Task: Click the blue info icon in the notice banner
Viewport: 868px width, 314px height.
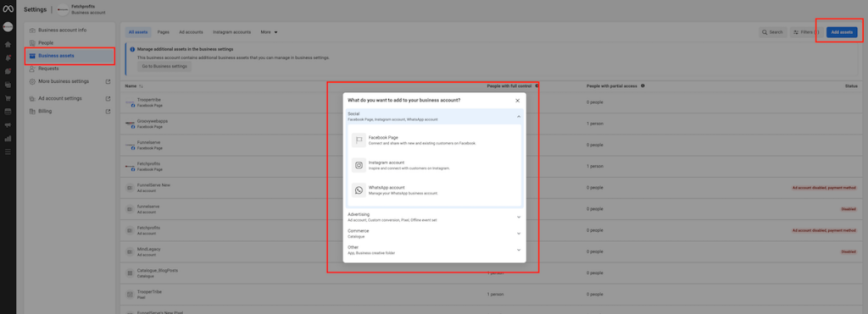Action: [132, 49]
